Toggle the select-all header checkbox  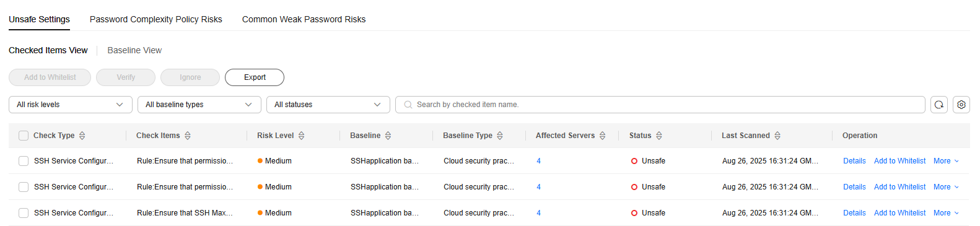point(24,136)
